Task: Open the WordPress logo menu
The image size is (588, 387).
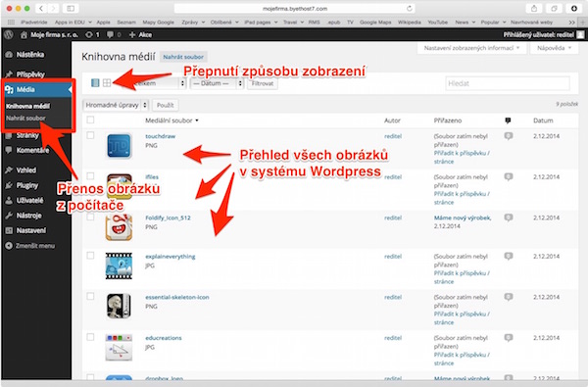Action: tap(9, 35)
